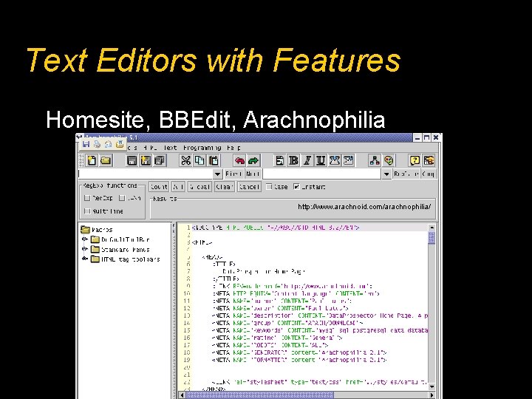The height and width of the screenshot is (399, 532).
Task: Click the network tree structure icon
Action: tap(375, 160)
